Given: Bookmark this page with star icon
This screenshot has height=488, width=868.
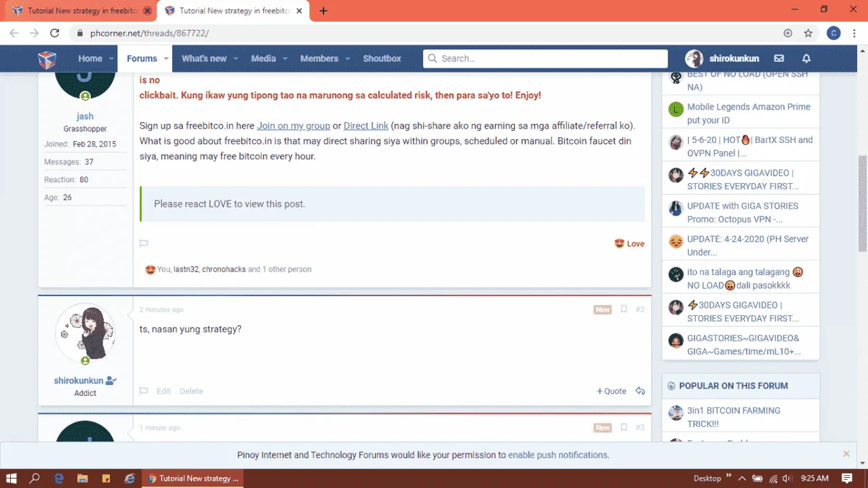Looking at the screenshot, I should 808,33.
